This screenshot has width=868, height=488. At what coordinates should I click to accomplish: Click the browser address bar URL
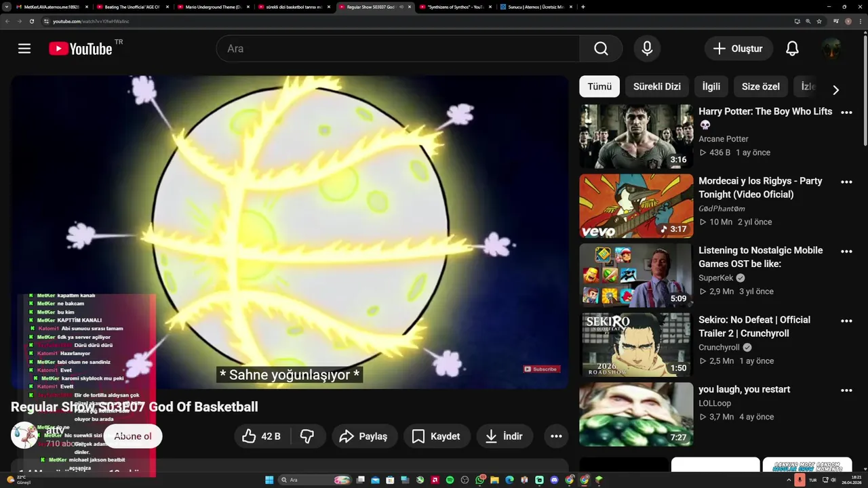[91, 21]
